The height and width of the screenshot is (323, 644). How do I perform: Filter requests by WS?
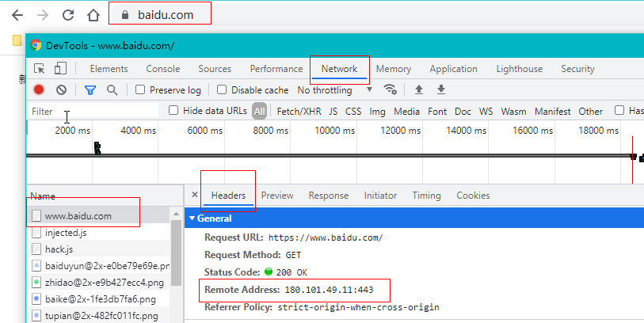(486, 111)
